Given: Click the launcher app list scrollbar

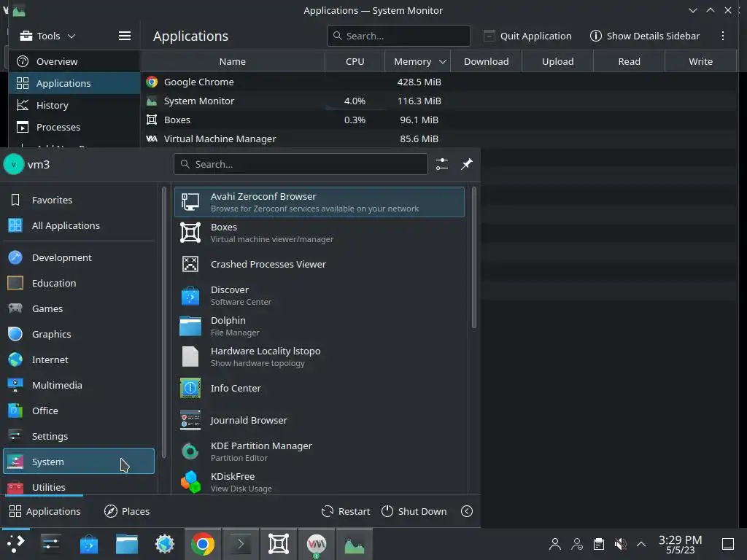Looking at the screenshot, I should point(474,257).
